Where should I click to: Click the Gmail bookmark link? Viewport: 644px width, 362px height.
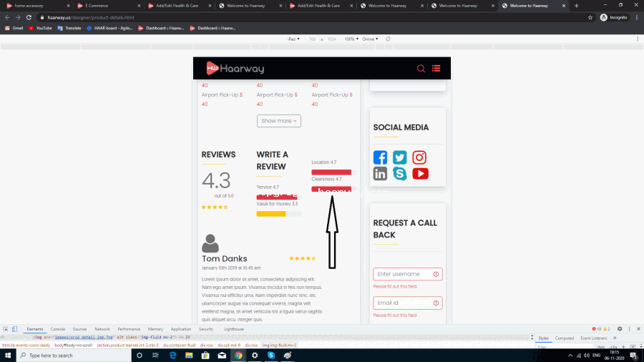pos(14,28)
